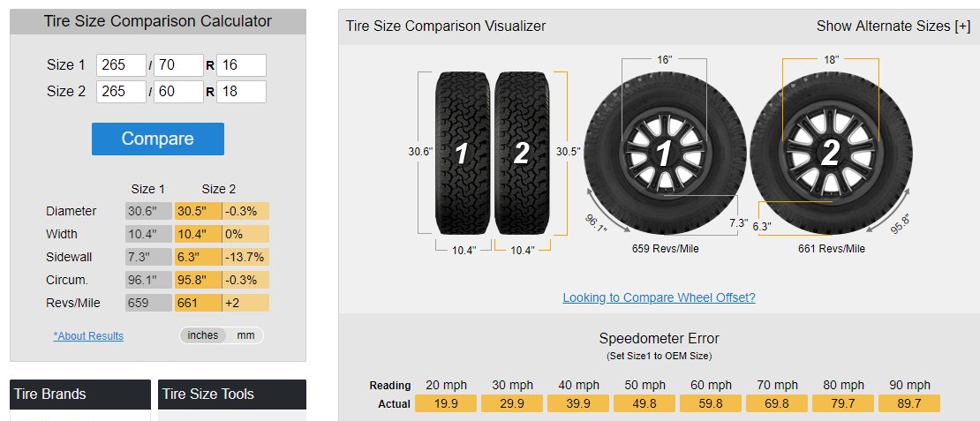Click Size 2 rim diameter field 18

coord(241,91)
